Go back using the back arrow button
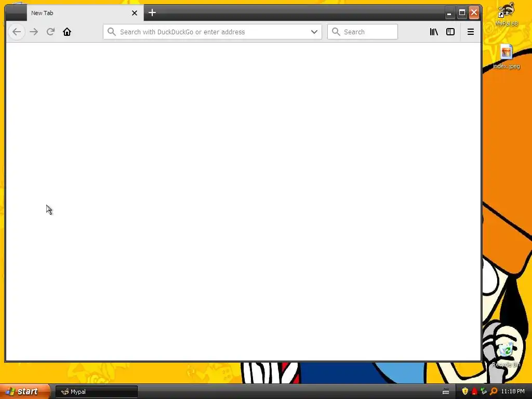Viewport: 532px width, 399px height. coord(17,32)
